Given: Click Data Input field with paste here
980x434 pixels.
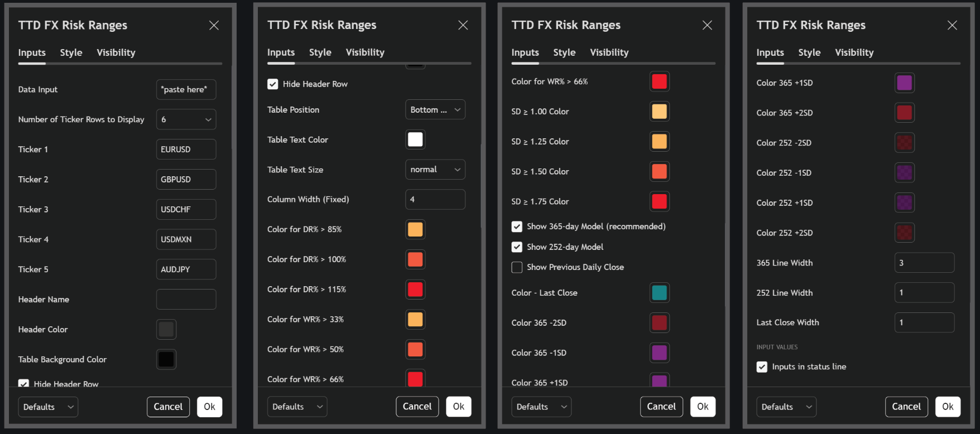Looking at the screenshot, I should tap(186, 90).
